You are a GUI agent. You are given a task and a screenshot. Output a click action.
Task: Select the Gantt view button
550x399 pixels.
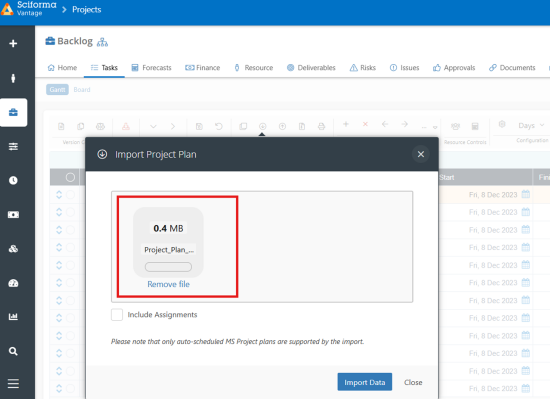tap(57, 90)
